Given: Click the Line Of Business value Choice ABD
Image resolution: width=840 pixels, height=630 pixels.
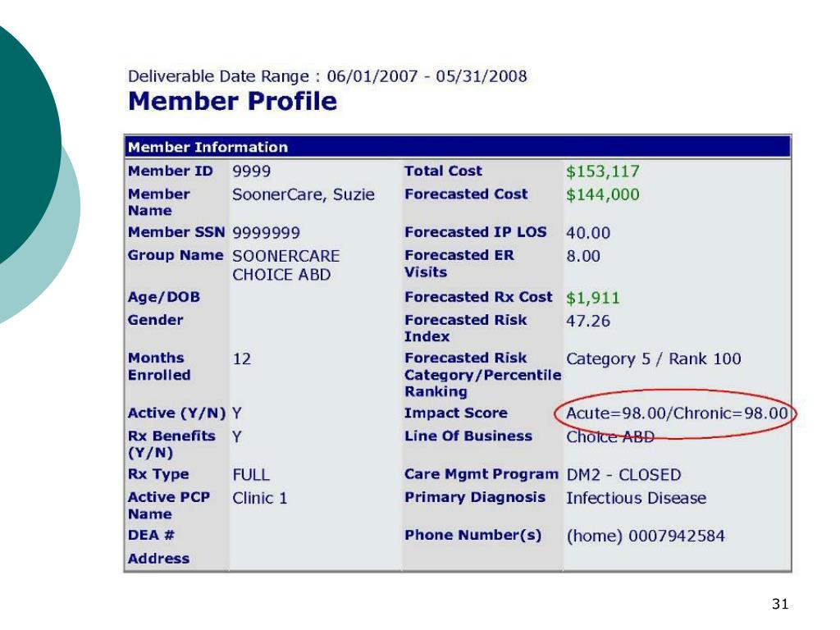Looking at the screenshot, I should [610, 436].
